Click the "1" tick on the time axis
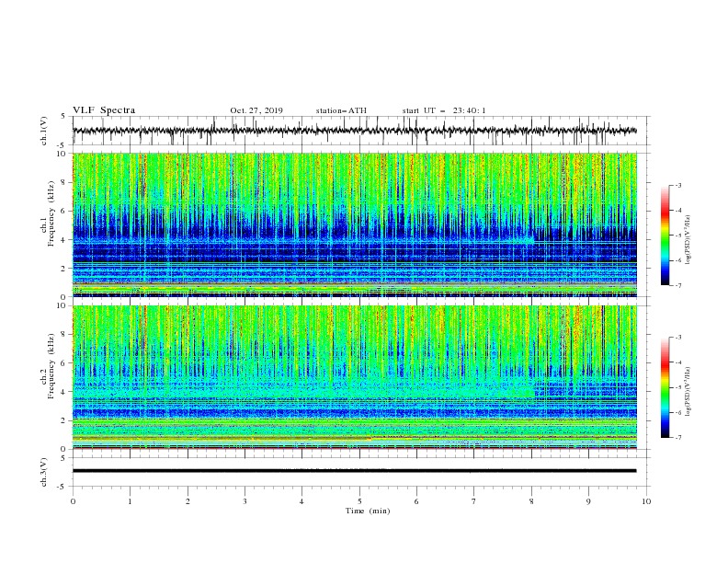Viewport: 728px width, 563px height. click(130, 501)
